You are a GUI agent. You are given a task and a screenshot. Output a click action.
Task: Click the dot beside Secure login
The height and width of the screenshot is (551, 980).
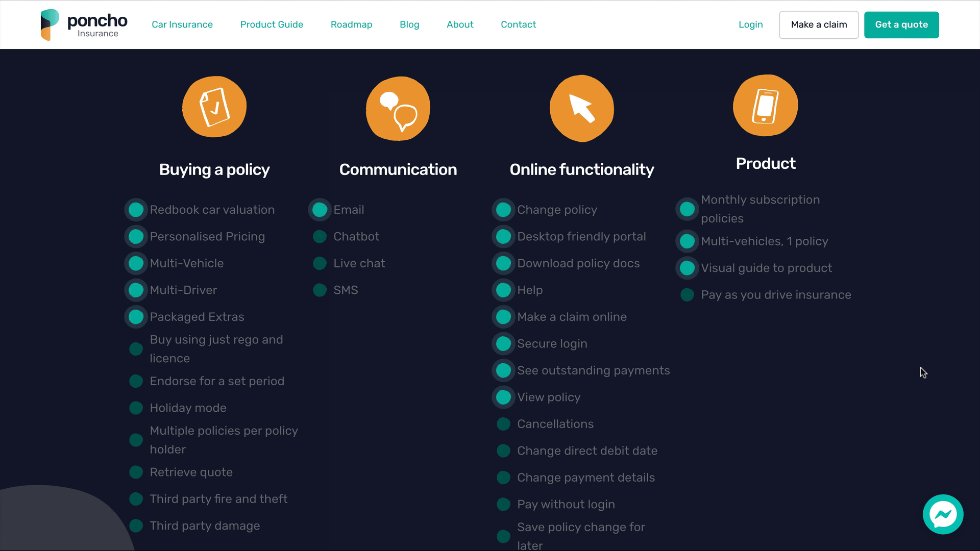point(503,344)
